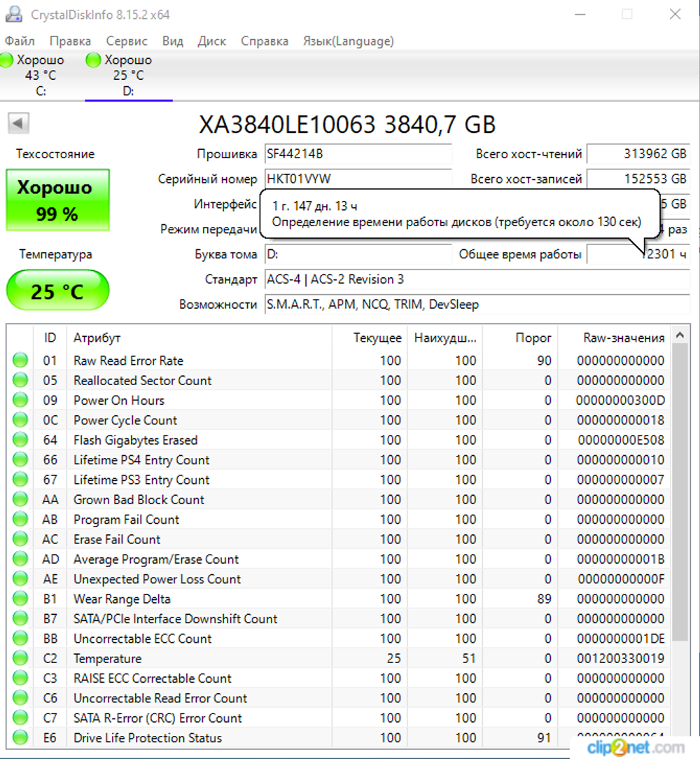Click raw value 0000000E508
This screenshot has width=700, height=759.
(621, 440)
